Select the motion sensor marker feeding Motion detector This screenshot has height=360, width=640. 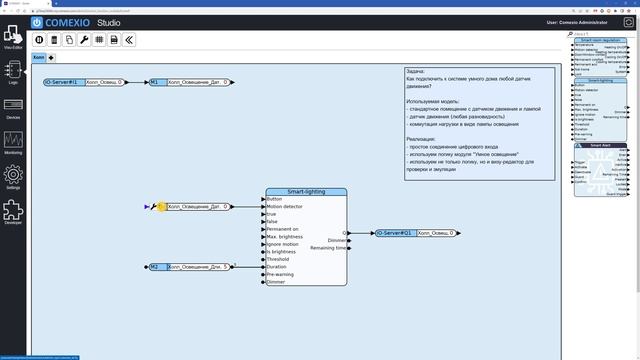[195, 207]
